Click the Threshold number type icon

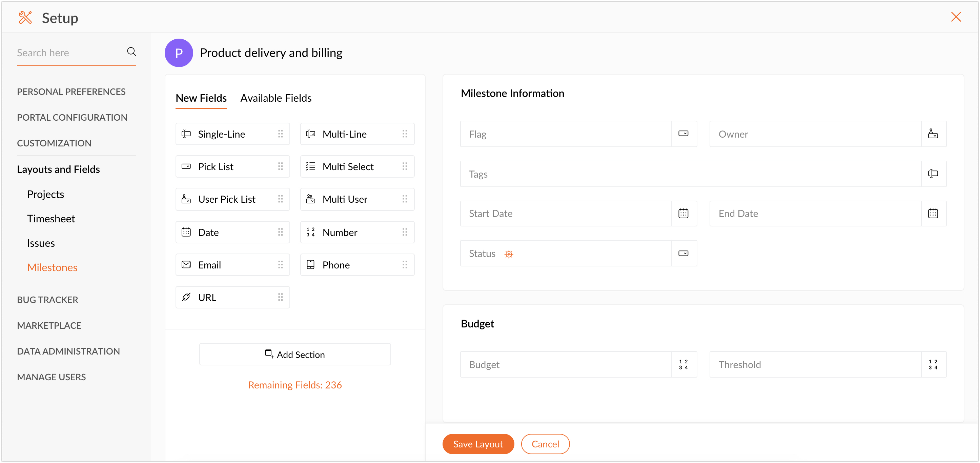(x=933, y=364)
